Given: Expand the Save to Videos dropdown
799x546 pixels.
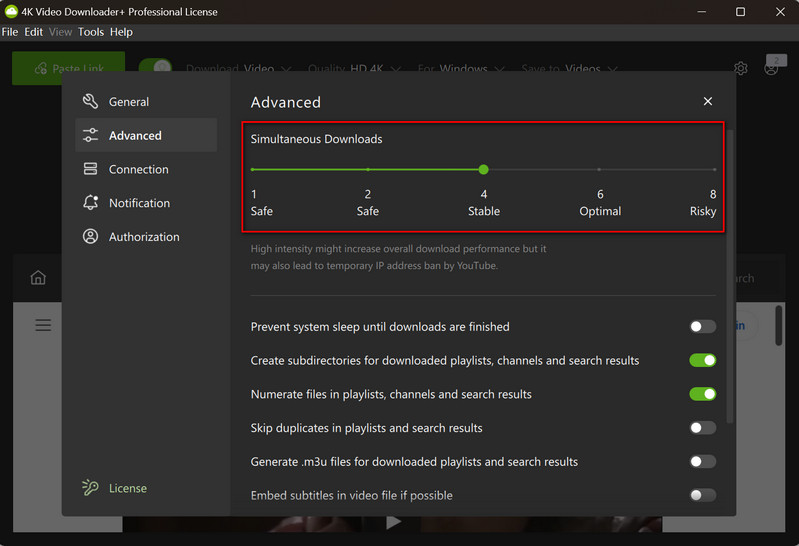Looking at the screenshot, I should [x=569, y=68].
